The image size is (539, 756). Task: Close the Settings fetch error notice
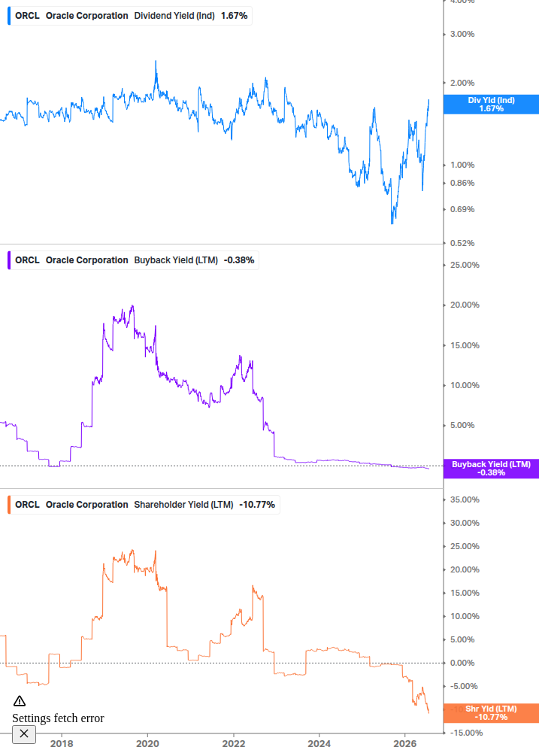point(24,734)
